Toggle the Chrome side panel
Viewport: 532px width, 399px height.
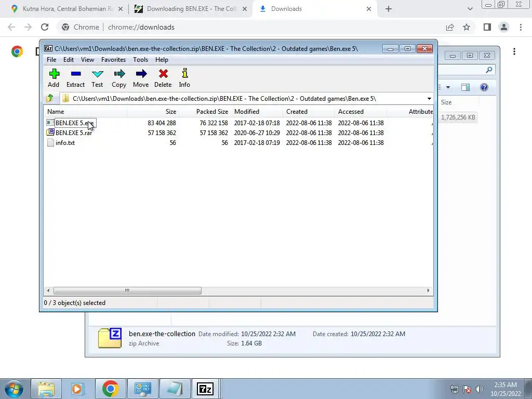point(487,27)
